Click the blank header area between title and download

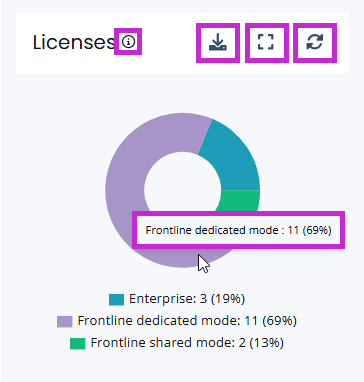tap(169, 43)
